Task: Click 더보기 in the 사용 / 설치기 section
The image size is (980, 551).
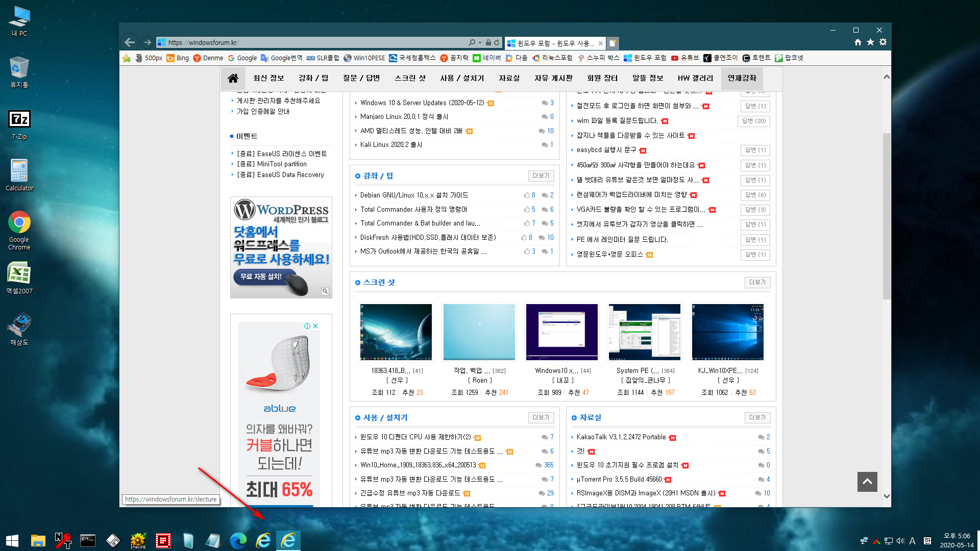Action: 541,418
